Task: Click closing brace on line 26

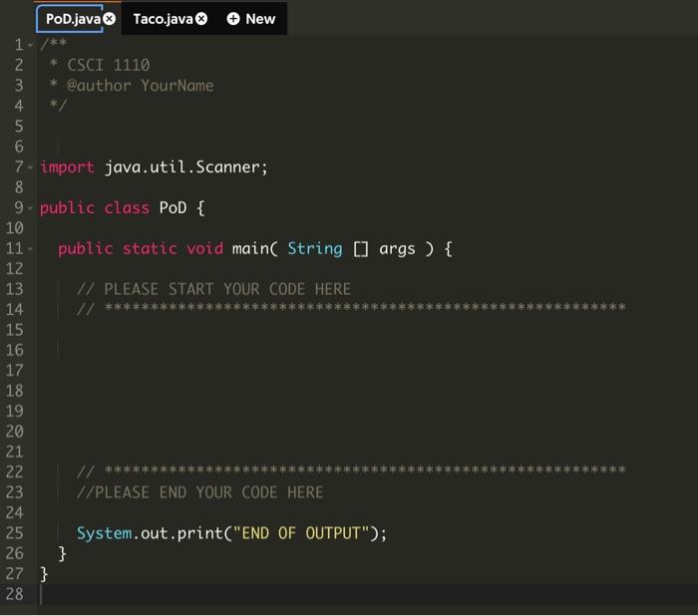Action: [62, 554]
